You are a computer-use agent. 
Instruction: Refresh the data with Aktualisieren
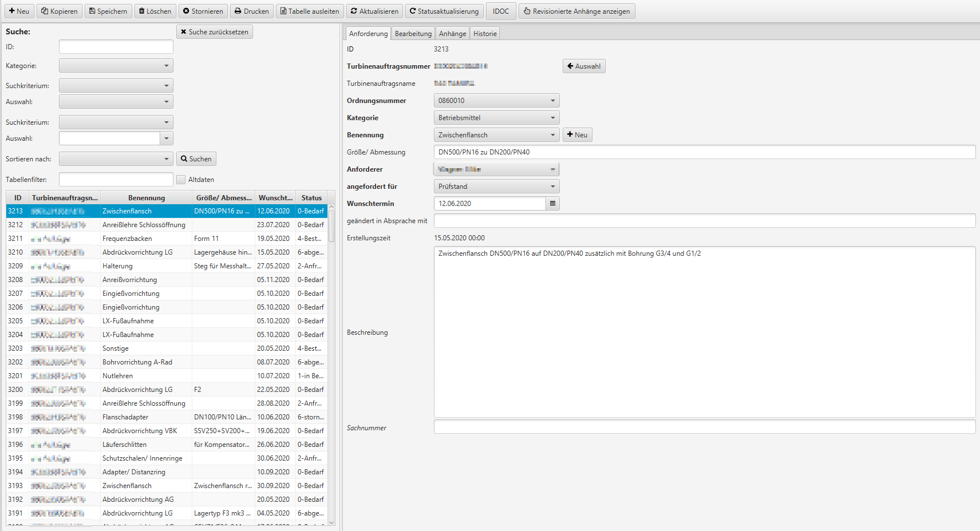pyautogui.click(x=374, y=11)
